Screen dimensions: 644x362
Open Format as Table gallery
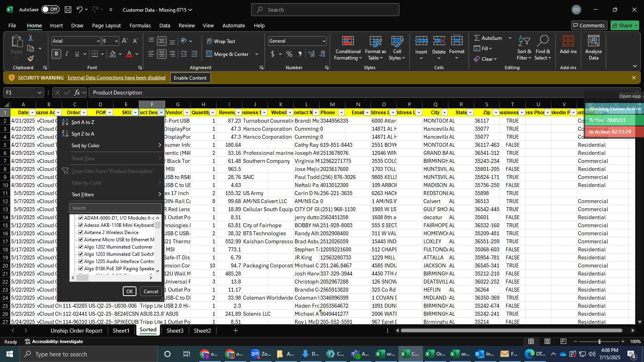[375, 48]
